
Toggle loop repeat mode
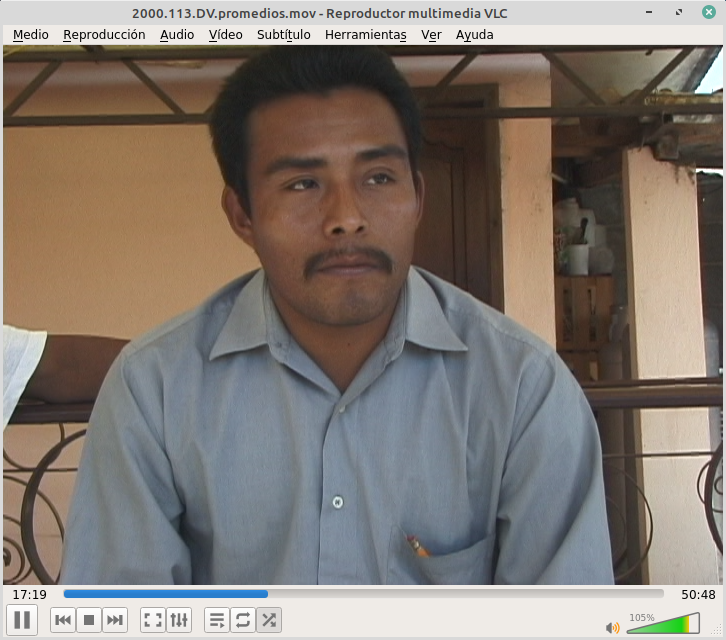pos(243,620)
